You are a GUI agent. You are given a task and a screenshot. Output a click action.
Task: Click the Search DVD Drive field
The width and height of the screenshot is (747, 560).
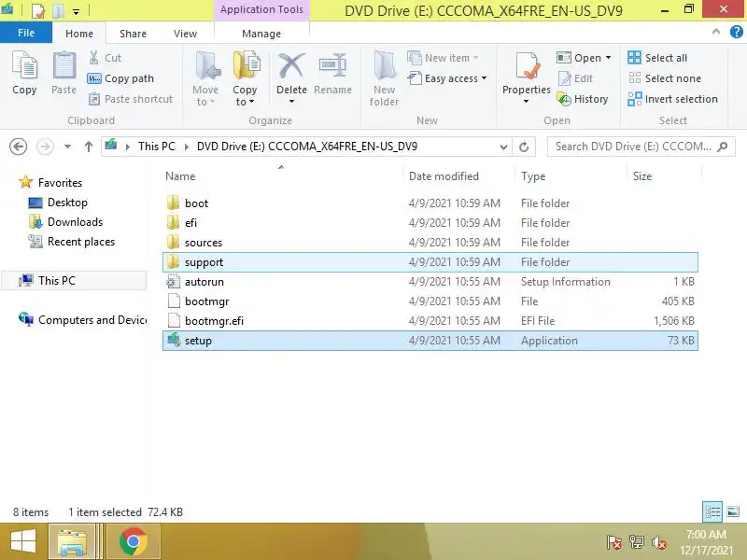[x=641, y=147]
